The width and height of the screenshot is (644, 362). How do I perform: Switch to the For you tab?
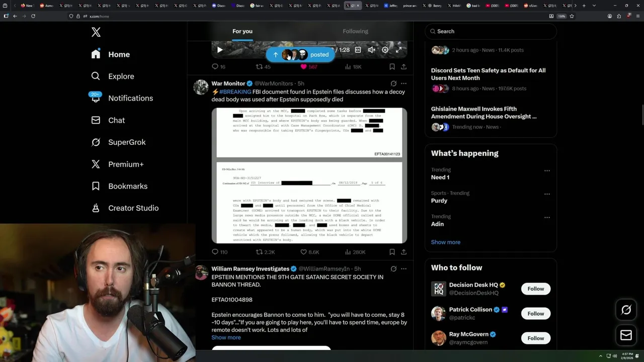[x=243, y=31]
